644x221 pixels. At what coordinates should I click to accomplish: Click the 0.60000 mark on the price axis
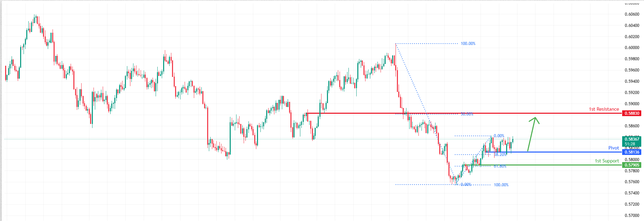(x=632, y=48)
